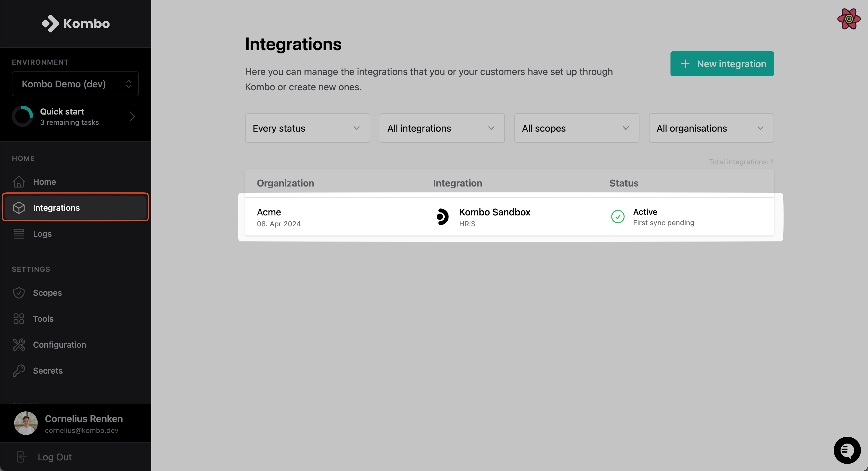Image resolution: width=868 pixels, height=471 pixels.
Task: Create a New integration
Action: click(722, 64)
